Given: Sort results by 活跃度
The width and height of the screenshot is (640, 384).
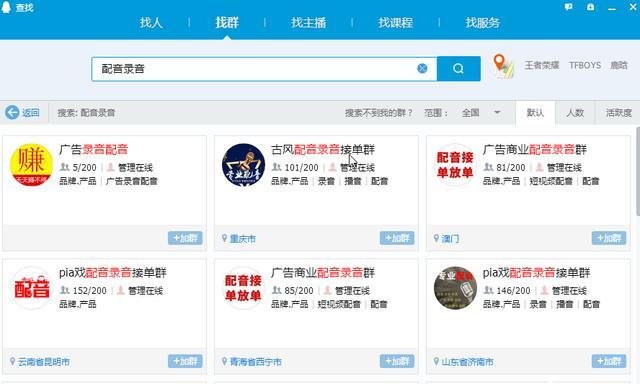Looking at the screenshot, I should click(618, 113).
